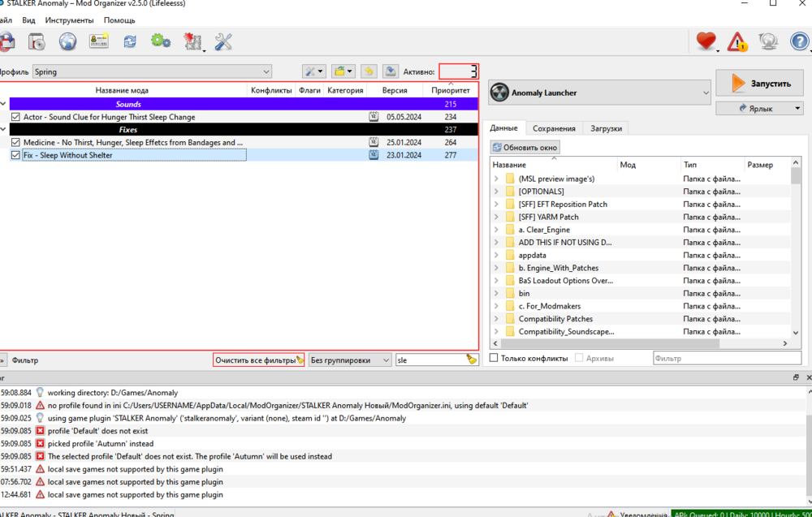
Task: Open the profiles manager card icon
Action: [x=99, y=41]
